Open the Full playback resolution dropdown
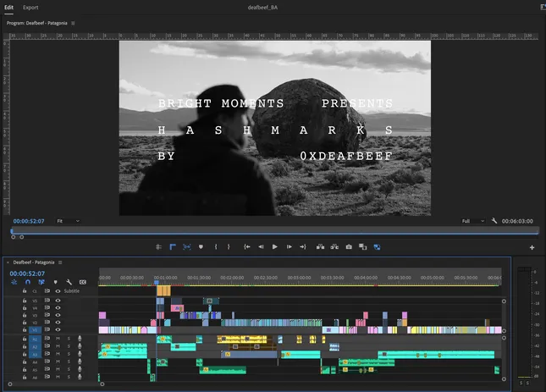This screenshot has height=392, width=546. (473, 221)
